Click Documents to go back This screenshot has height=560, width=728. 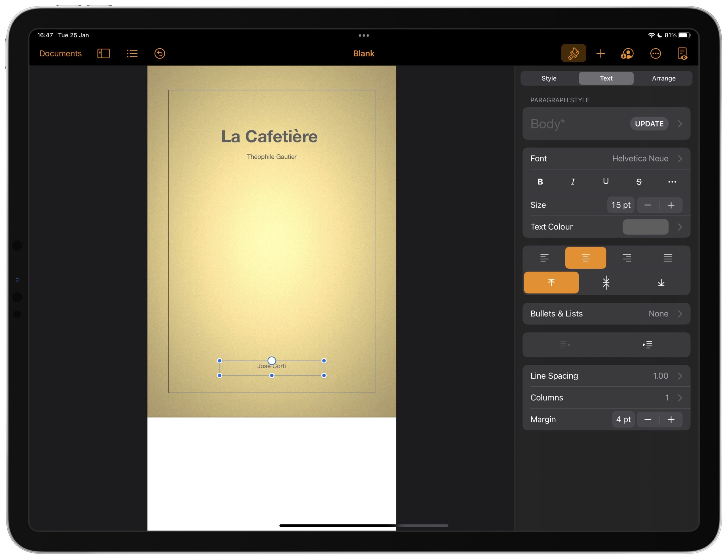(x=60, y=53)
